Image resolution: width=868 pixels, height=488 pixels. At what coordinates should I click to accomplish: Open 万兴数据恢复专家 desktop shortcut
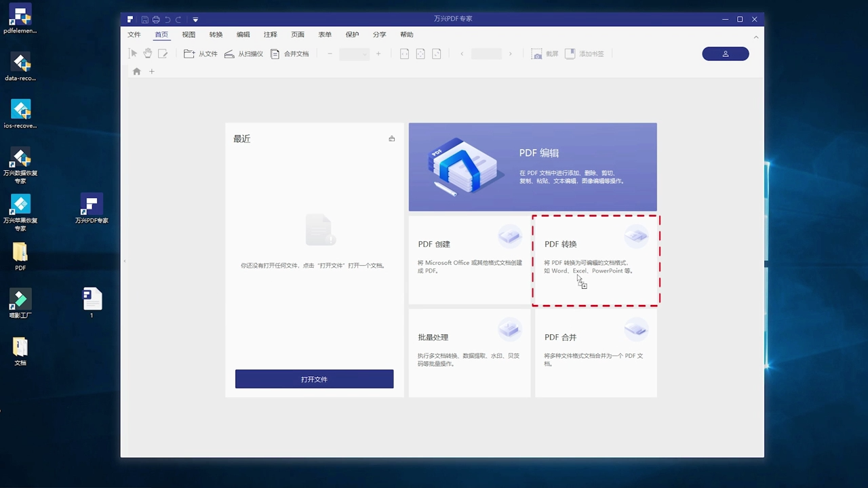click(20, 165)
